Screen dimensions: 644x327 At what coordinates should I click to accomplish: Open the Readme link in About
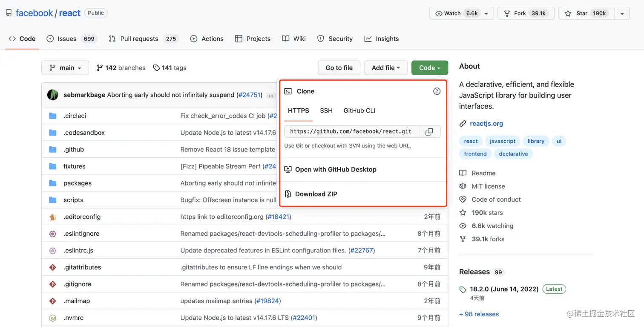483,173
